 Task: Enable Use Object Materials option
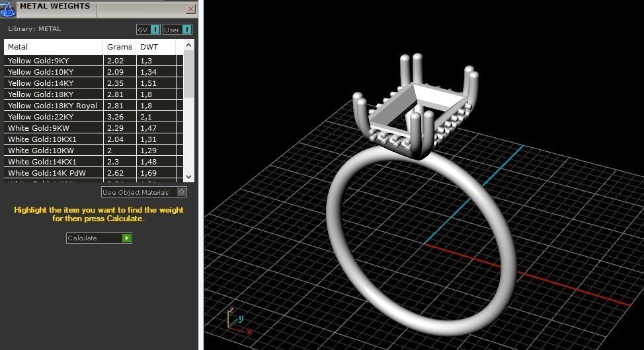click(144, 192)
